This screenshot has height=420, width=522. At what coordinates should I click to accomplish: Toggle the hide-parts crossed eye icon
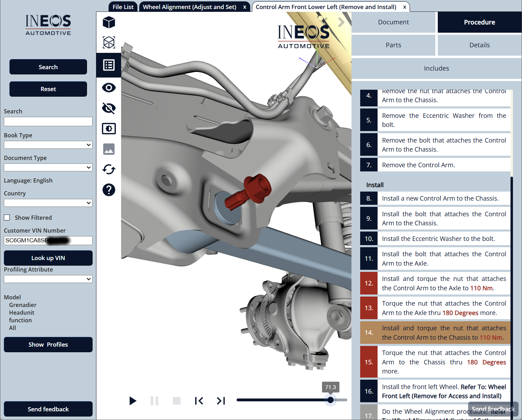pos(109,108)
